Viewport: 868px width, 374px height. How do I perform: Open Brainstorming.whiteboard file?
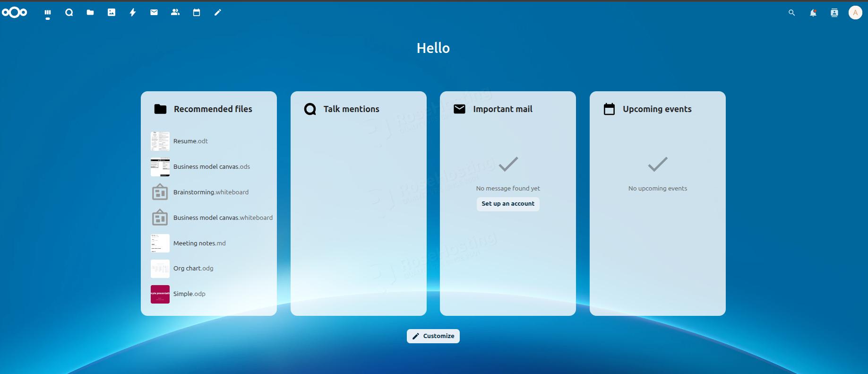pos(211,192)
